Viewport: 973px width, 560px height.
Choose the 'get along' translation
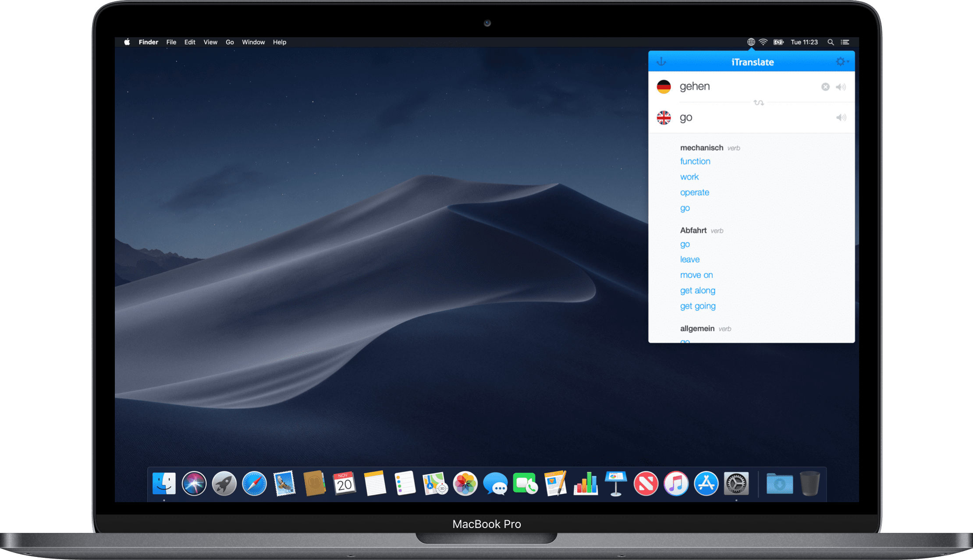pyautogui.click(x=697, y=291)
